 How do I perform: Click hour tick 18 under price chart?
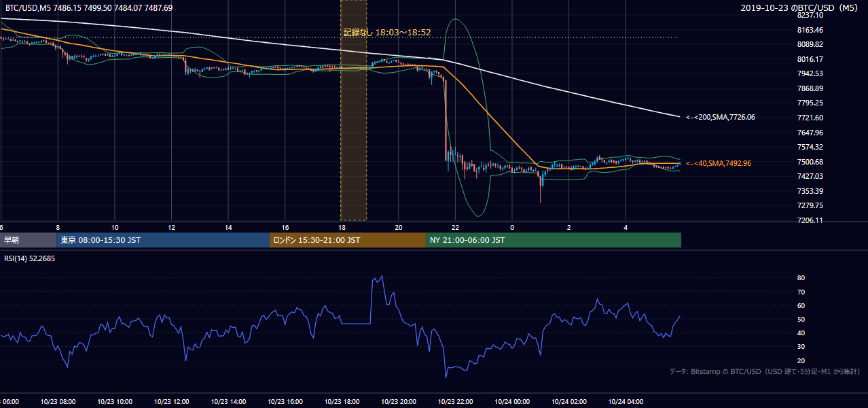[x=342, y=227]
